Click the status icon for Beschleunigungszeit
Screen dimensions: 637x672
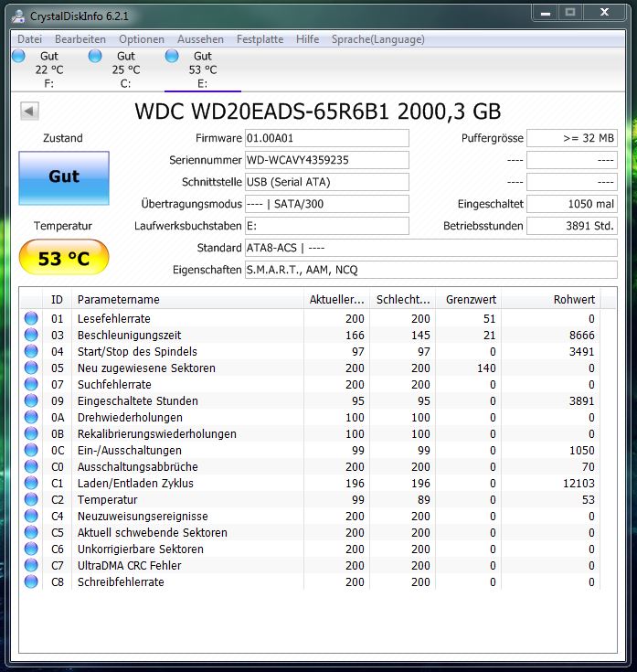pyautogui.click(x=31, y=335)
